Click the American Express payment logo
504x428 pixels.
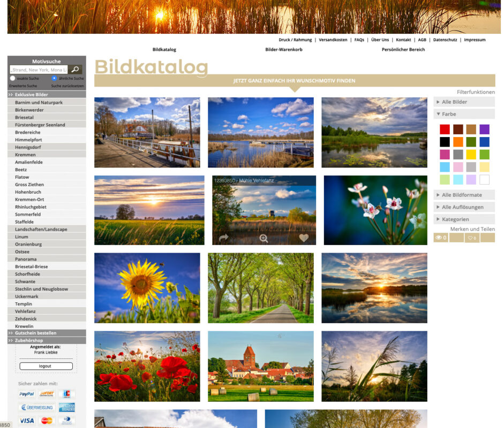(66, 408)
